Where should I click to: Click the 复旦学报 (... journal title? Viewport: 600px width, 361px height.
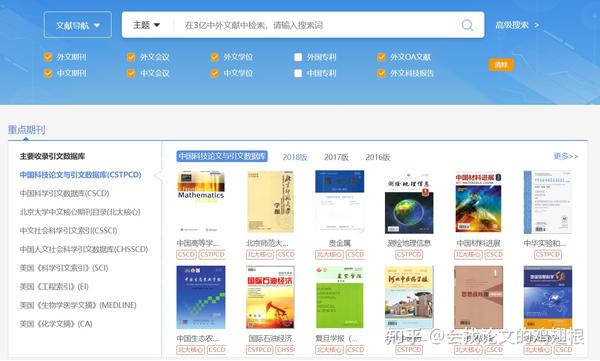pyautogui.click(x=337, y=338)
